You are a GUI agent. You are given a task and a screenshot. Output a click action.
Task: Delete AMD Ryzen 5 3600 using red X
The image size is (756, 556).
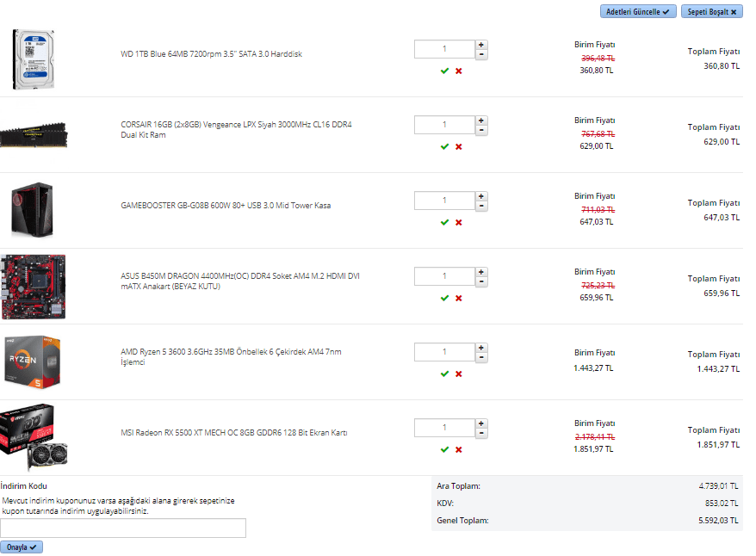click(x=458, y=374)
